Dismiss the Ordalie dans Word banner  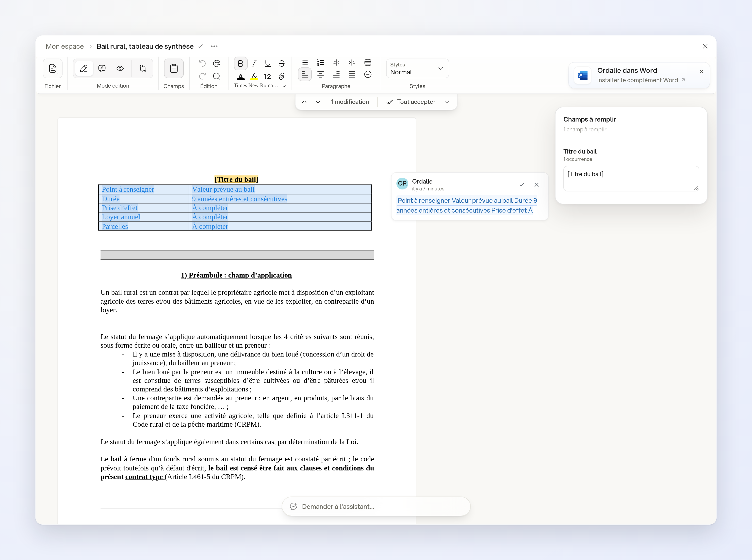tap(701, 72)
